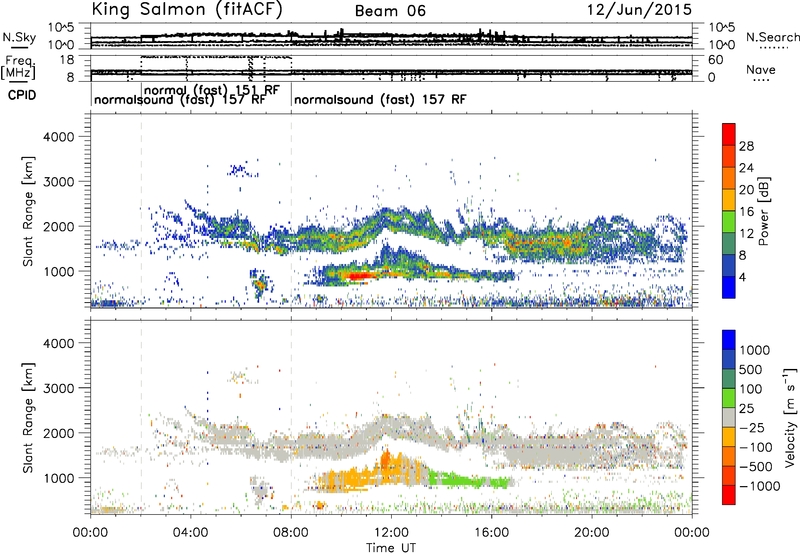The image size is (800, 554).
Task: Click the 2000 range tick on the velocity panel
Action: (x=58, y=433)
